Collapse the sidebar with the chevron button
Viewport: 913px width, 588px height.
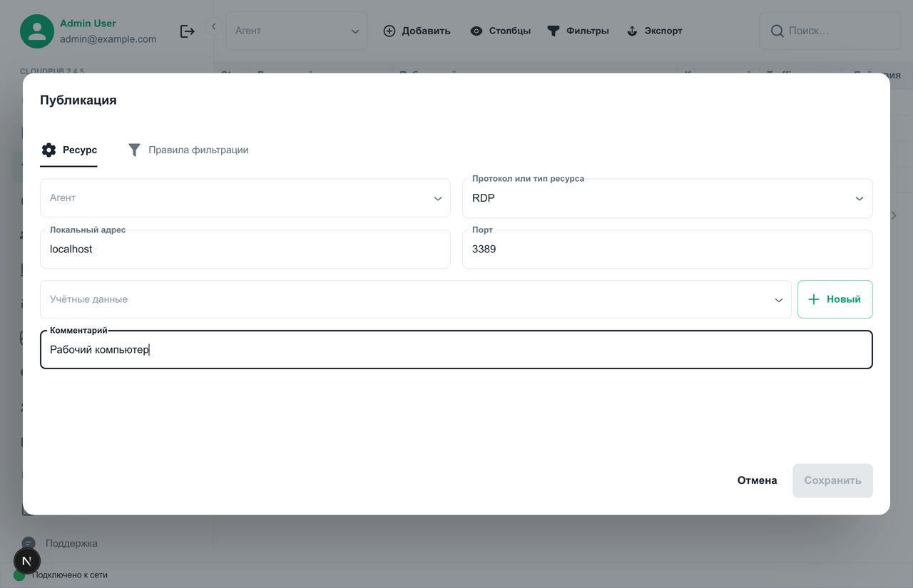coord(213,26)
